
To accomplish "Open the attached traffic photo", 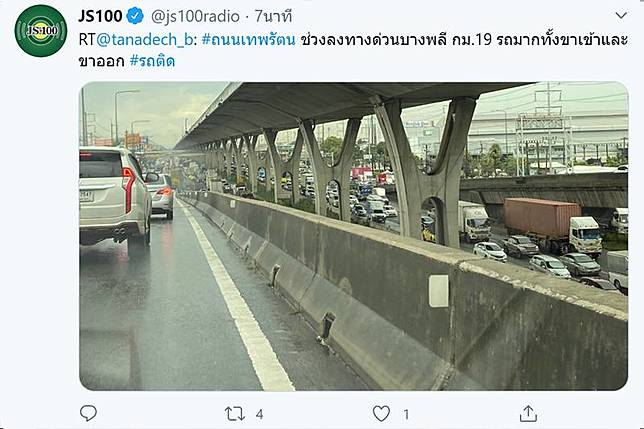I will 354,236.
